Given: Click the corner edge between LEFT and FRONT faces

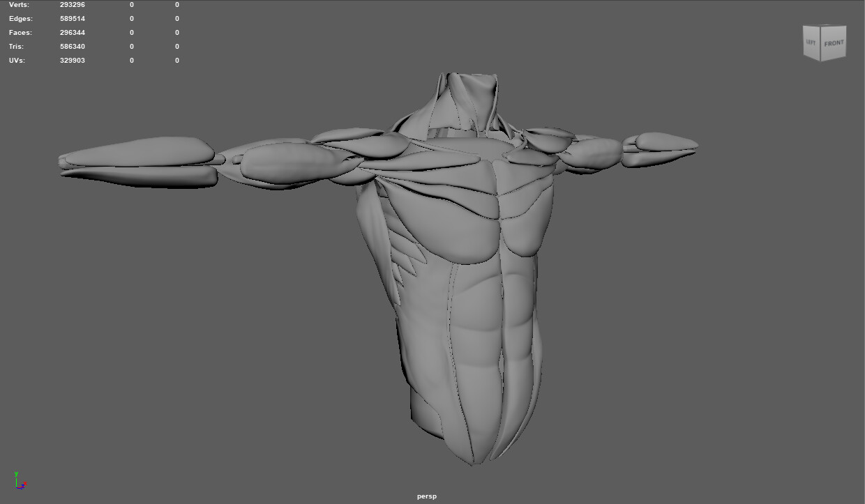Looking at the screenshot, I should pos(822,43).
